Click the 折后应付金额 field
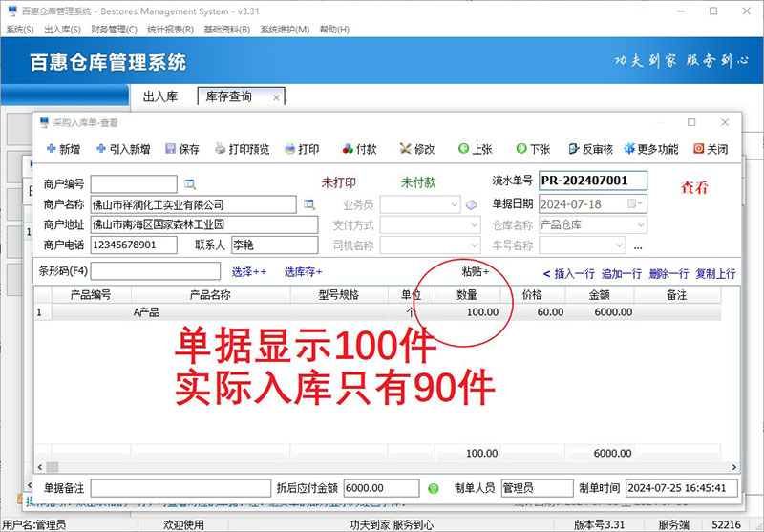 point(381,488)
